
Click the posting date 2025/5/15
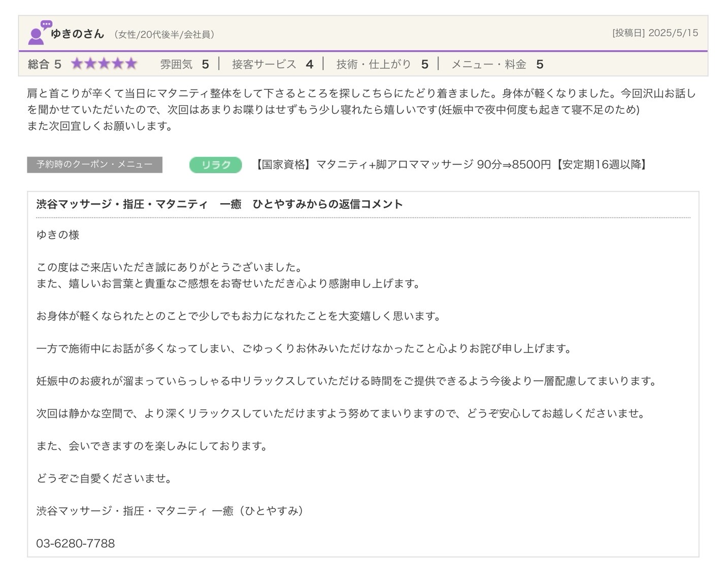pyautogui.click(x=673, y=33)
